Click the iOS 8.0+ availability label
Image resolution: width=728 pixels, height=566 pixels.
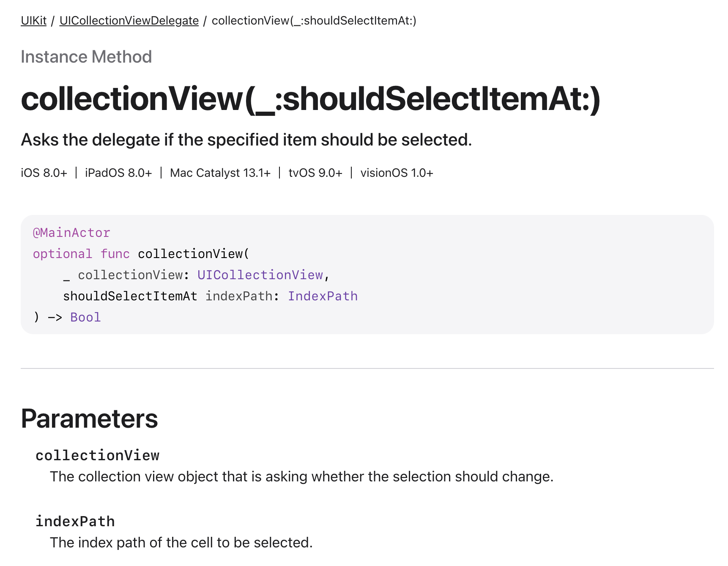[44, 173]
